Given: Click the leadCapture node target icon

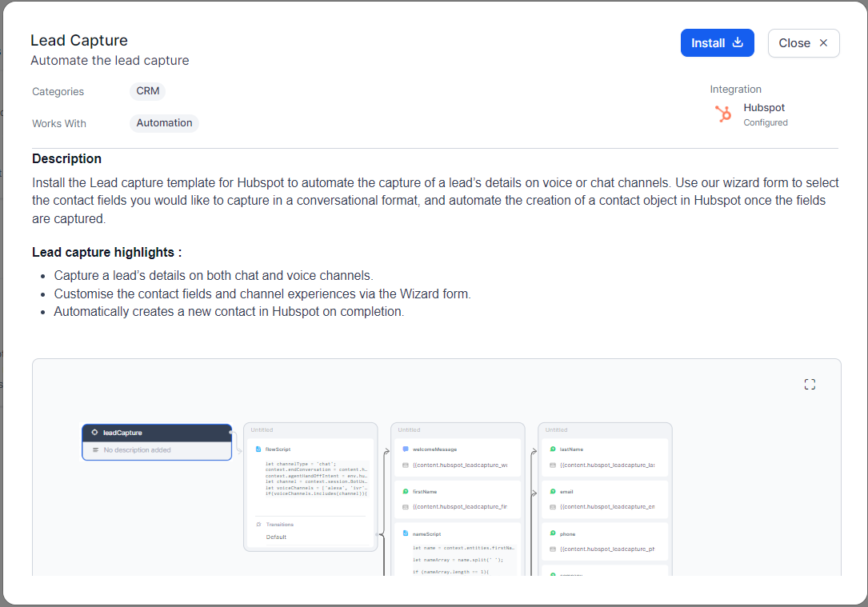Looking at the screenshot, I should [94, 433].
